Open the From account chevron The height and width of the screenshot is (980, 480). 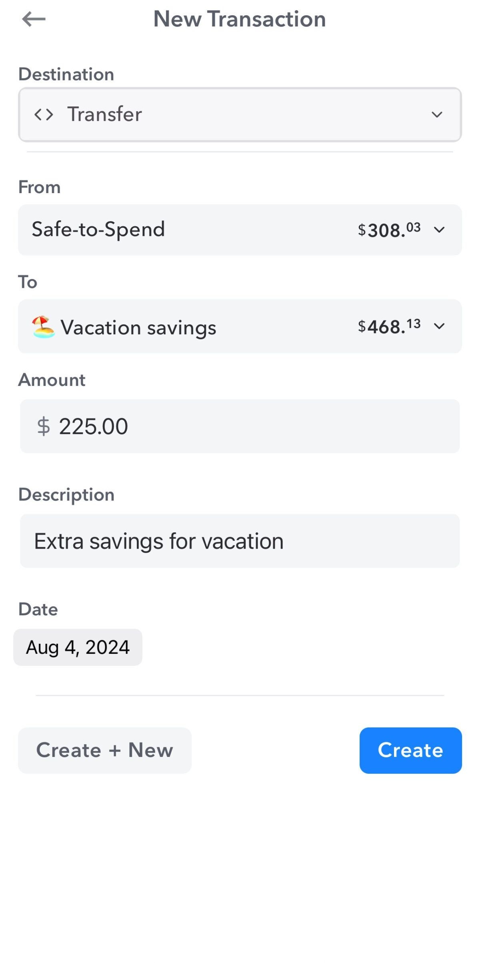[439, 230]
